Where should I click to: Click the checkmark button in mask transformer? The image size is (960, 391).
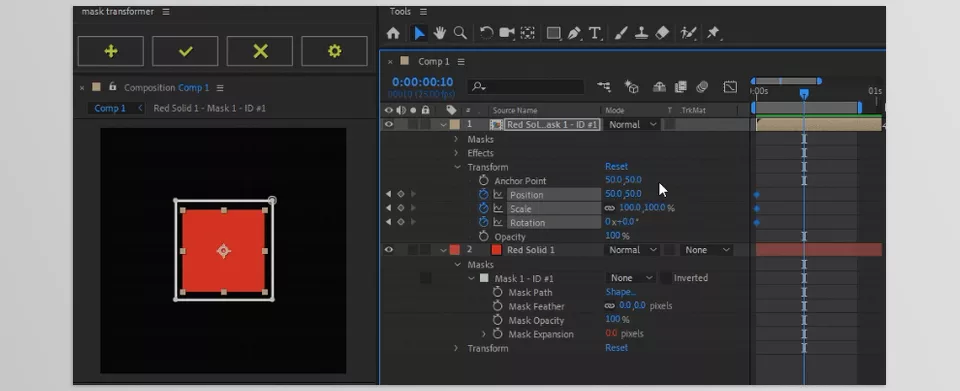coord(185,51)
